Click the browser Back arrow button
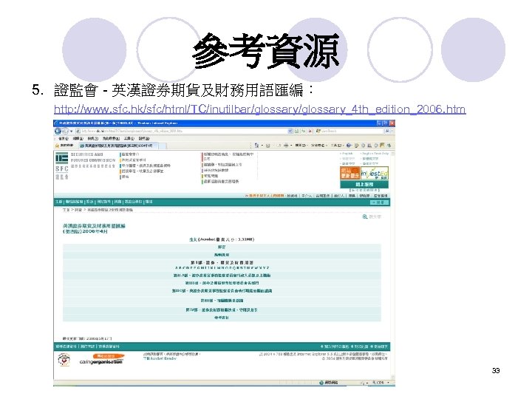 coord(58,131)
